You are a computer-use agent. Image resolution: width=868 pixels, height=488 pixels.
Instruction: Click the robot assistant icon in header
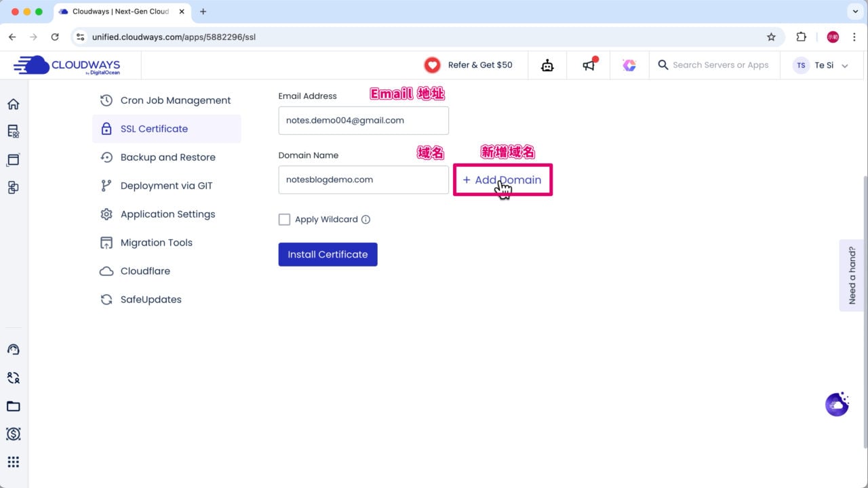tap(547, 65)
